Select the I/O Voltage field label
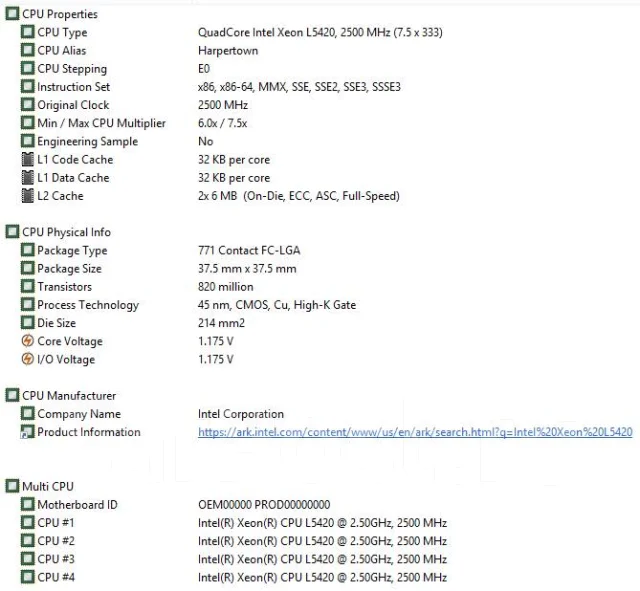Screen dimensions: 640x591 (66, 360)
